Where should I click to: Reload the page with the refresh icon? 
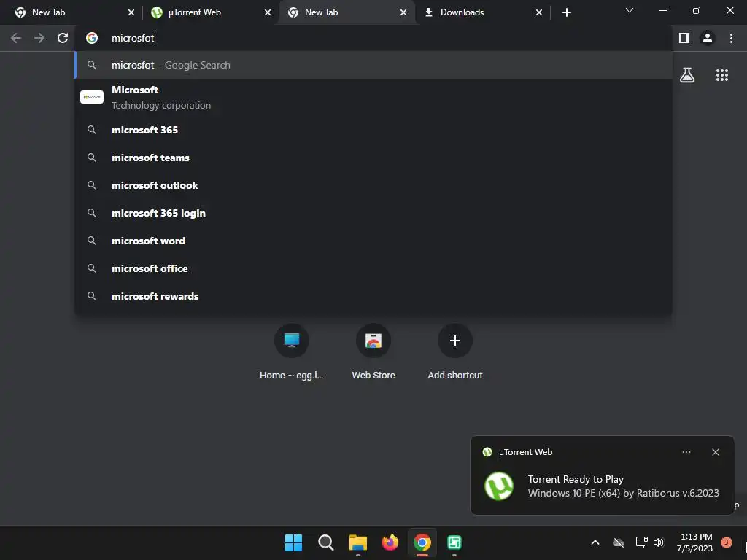63,38
